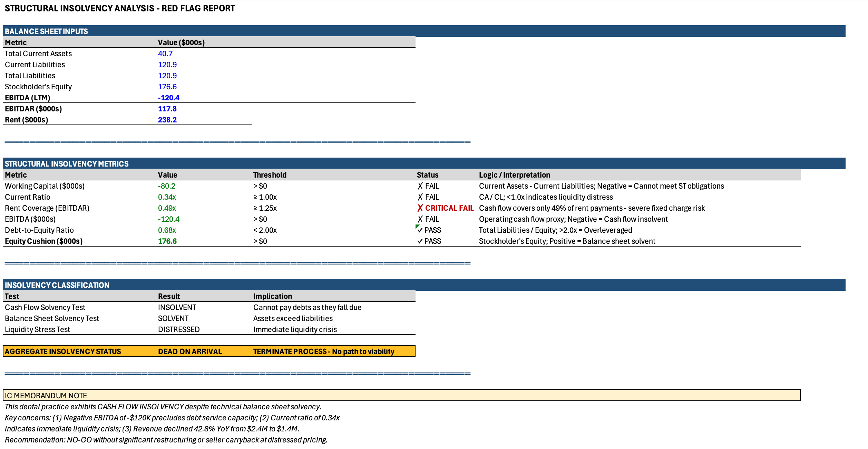The image size is (868, 449).
Task: Click the INSOLVENCY CLASSIFICATION header bar
Action: [x=57, y=285]
